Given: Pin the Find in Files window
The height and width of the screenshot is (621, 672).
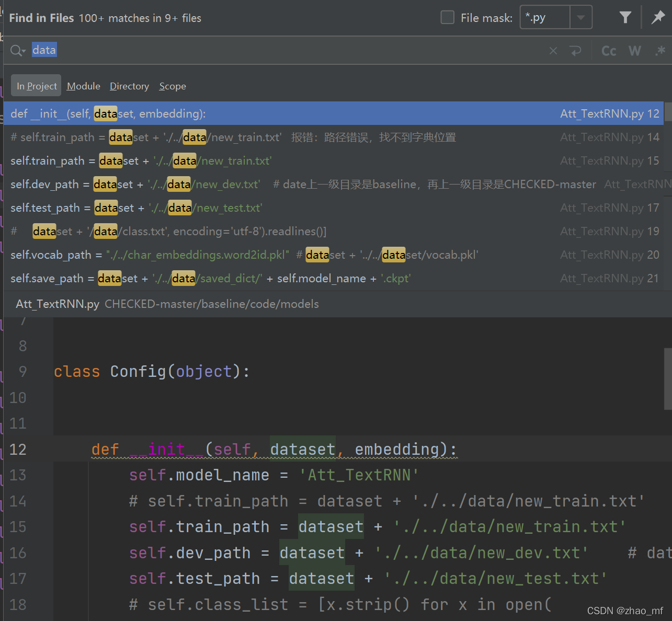Looking at the screenshot, I should click(657, 18).
